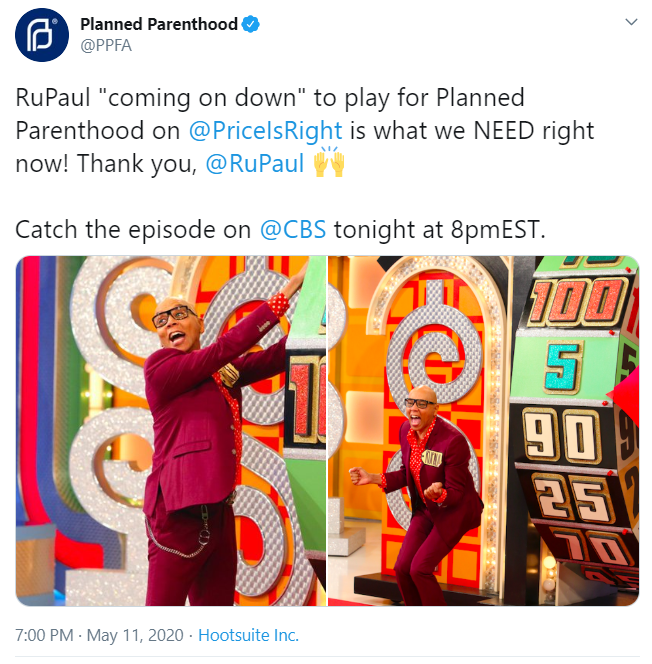652x664 pixels.
Task: Go to the @CBS mention link
Action: (x=293, y=230)
